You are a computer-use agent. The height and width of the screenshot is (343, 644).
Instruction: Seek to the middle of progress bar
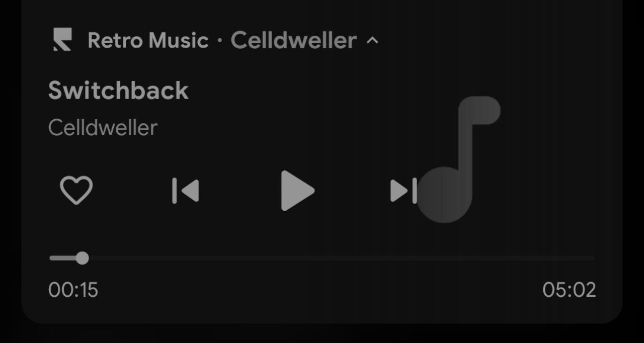pos(322,258)
